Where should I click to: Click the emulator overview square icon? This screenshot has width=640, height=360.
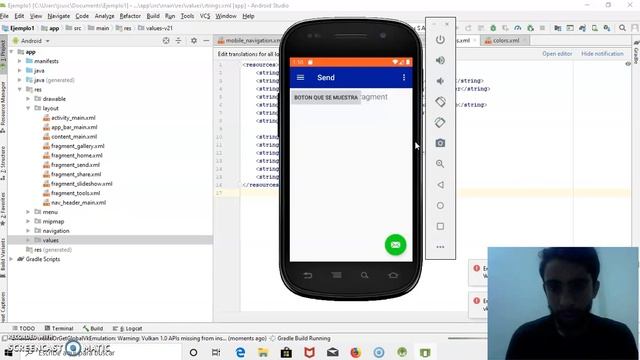pos(440,226)
